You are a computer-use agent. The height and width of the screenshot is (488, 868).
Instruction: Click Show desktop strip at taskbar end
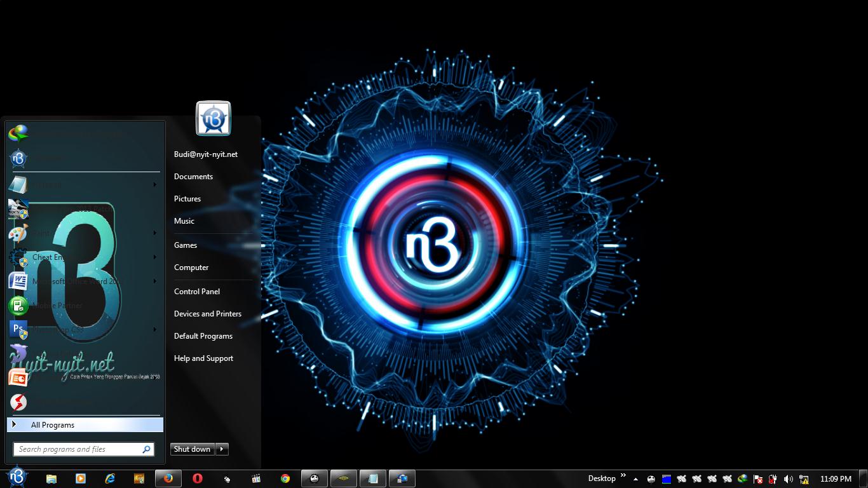(x=864, y=479)
